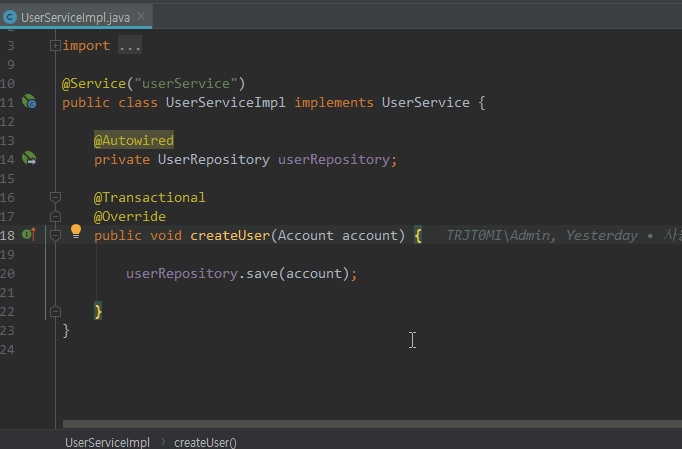
Task: Collapse fold marker at closing brace line 22
Action: click(55, 311)
